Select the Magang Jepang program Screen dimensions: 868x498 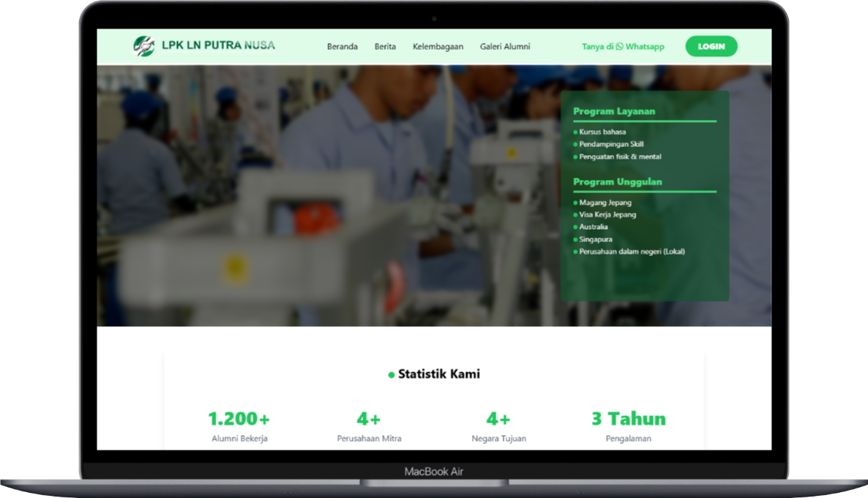(605, 203)
